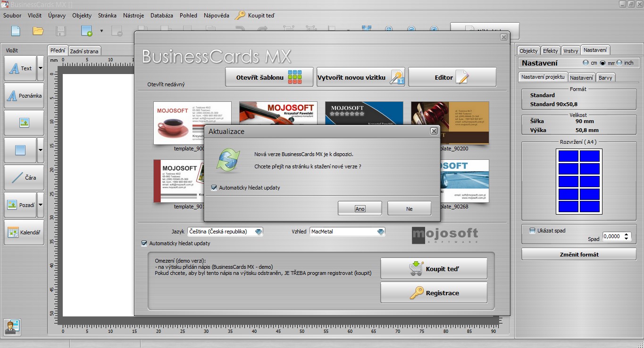Open the Soubor menu
644x348 pixels.
[12, 16]
